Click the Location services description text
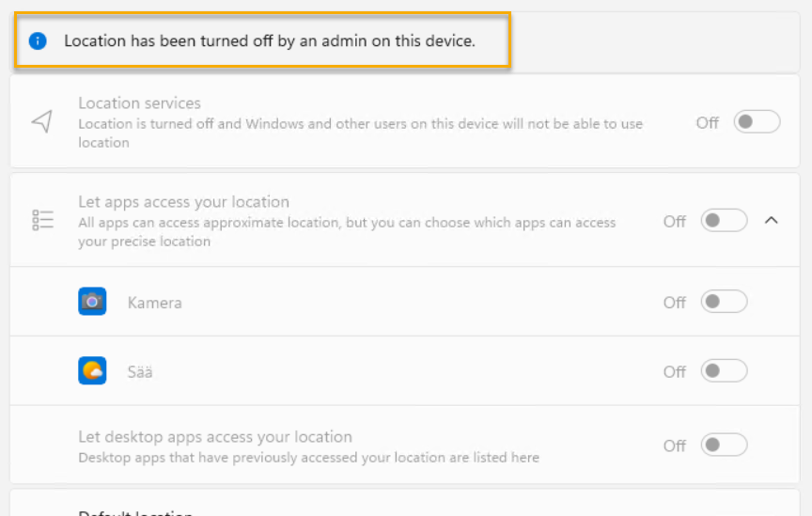The width and height of the screenshot is (812, 516). (x=360, y=133)
